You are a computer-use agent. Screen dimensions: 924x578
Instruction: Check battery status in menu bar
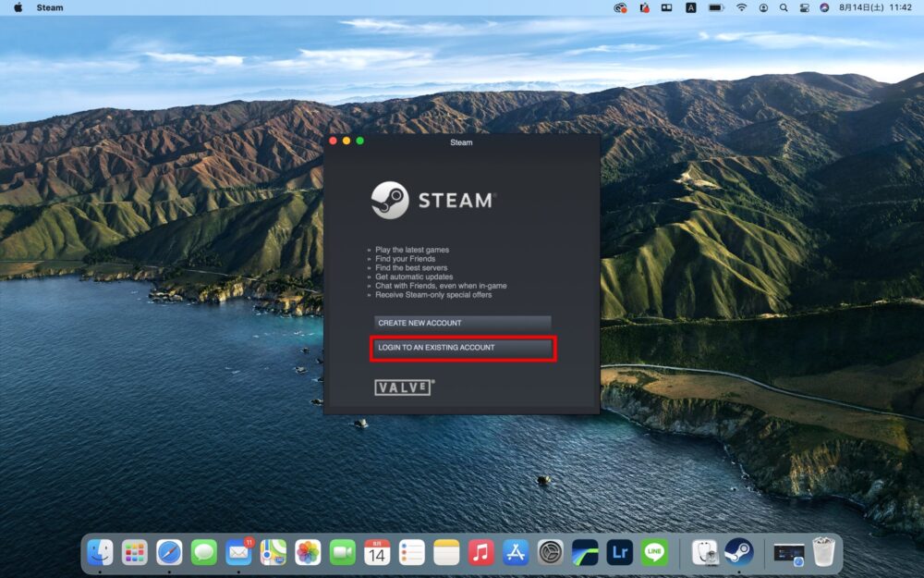tap(716, 7)
